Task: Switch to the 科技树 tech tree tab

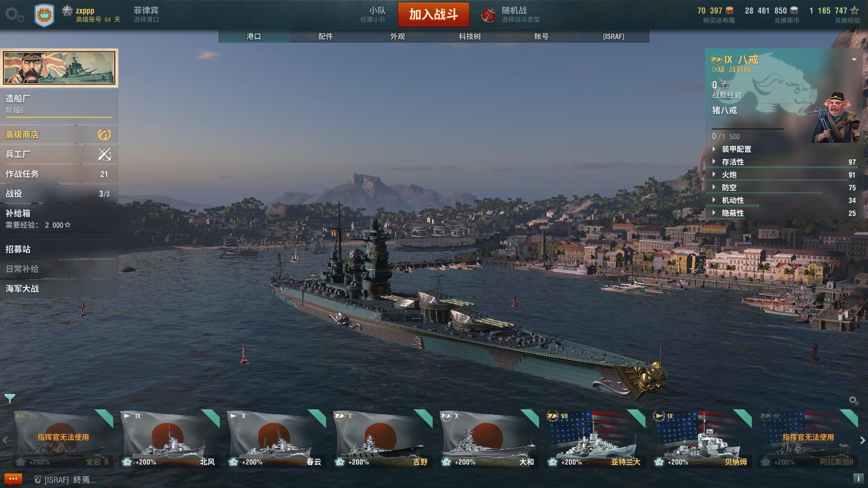Action: pyautogui.click(x=469, y=37)
